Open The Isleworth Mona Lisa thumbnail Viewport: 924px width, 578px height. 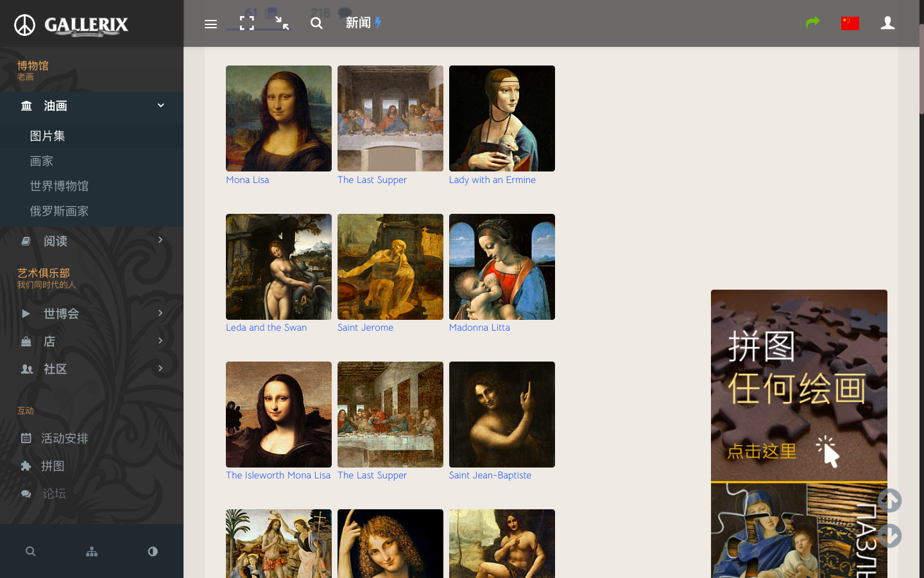[x=278, y=414]
